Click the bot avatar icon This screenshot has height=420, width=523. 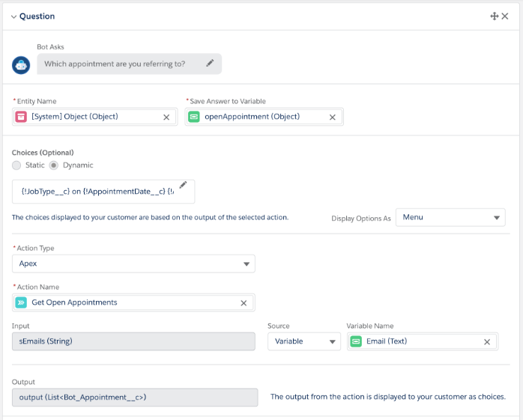(21, 64)
